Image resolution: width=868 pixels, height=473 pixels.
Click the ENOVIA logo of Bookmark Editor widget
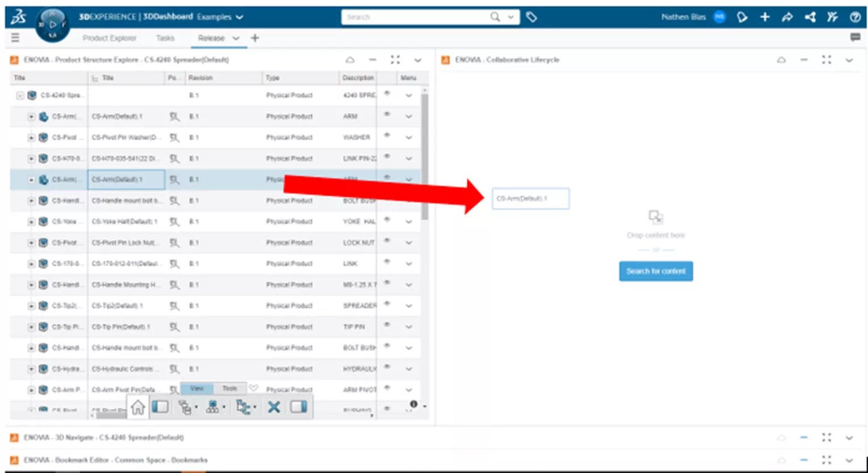15,460
